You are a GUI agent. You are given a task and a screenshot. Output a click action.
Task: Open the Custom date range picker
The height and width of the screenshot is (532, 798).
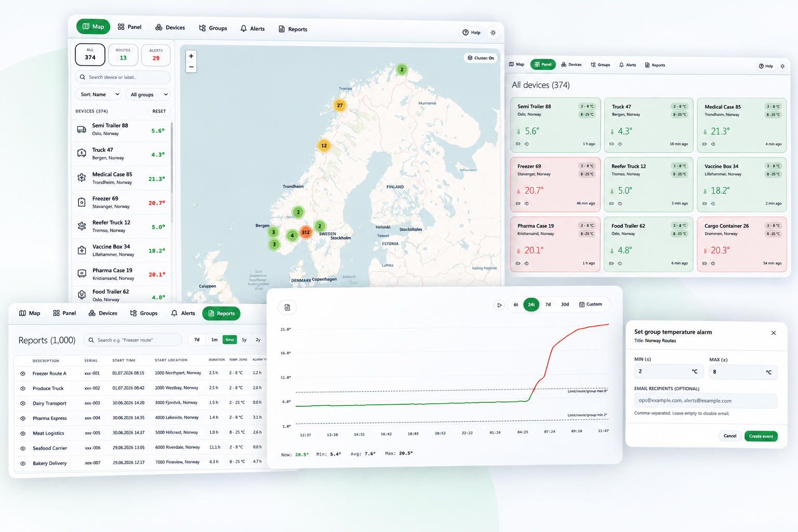(591, 304)
